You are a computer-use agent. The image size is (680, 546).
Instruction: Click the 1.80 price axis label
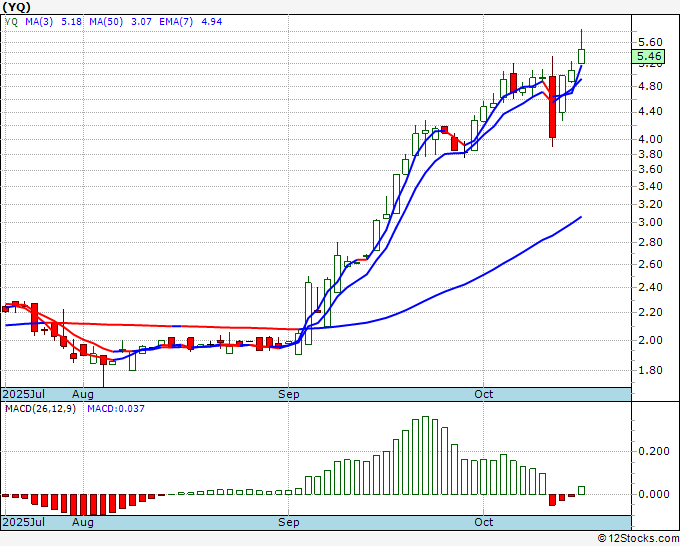click(649, 371)
